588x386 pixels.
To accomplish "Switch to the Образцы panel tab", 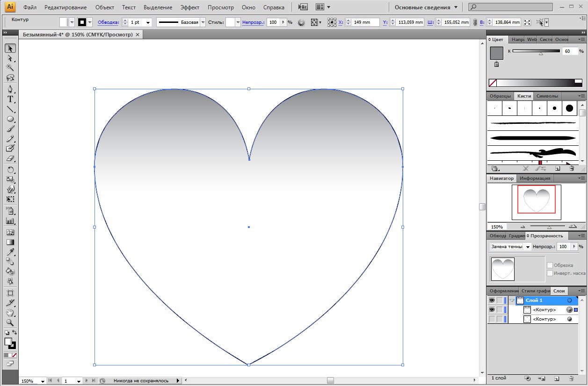I will pos(500,96).
